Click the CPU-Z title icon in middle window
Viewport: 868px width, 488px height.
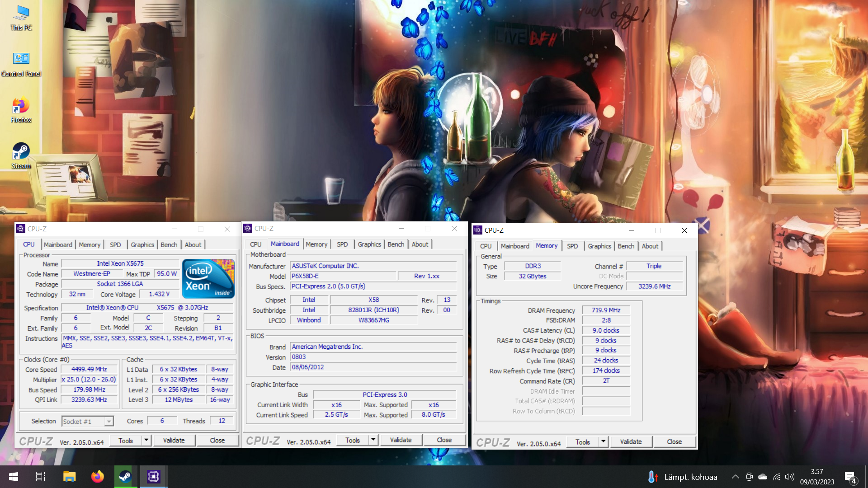[248, 228]
